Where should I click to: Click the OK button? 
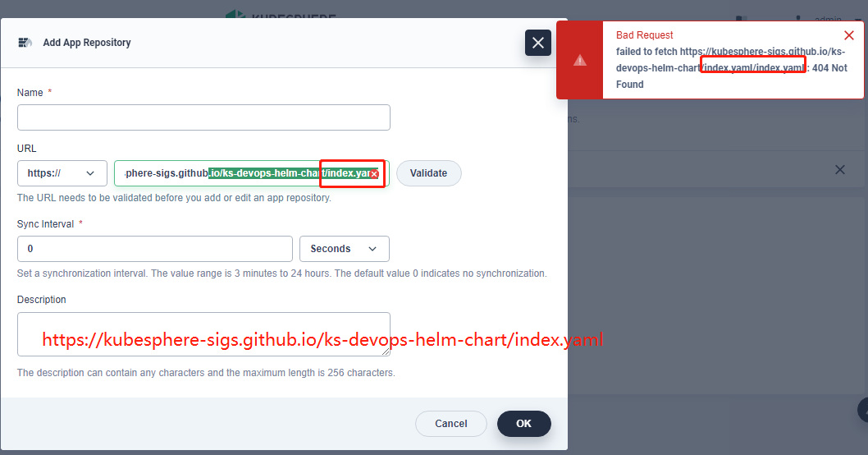pyautogui.click(x=523, y=424)
